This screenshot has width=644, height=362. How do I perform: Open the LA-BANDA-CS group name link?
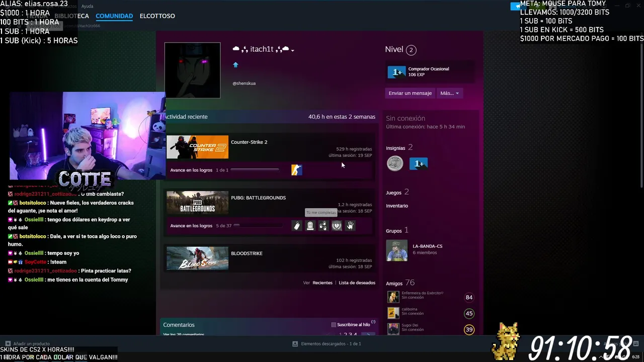(427, 246)
